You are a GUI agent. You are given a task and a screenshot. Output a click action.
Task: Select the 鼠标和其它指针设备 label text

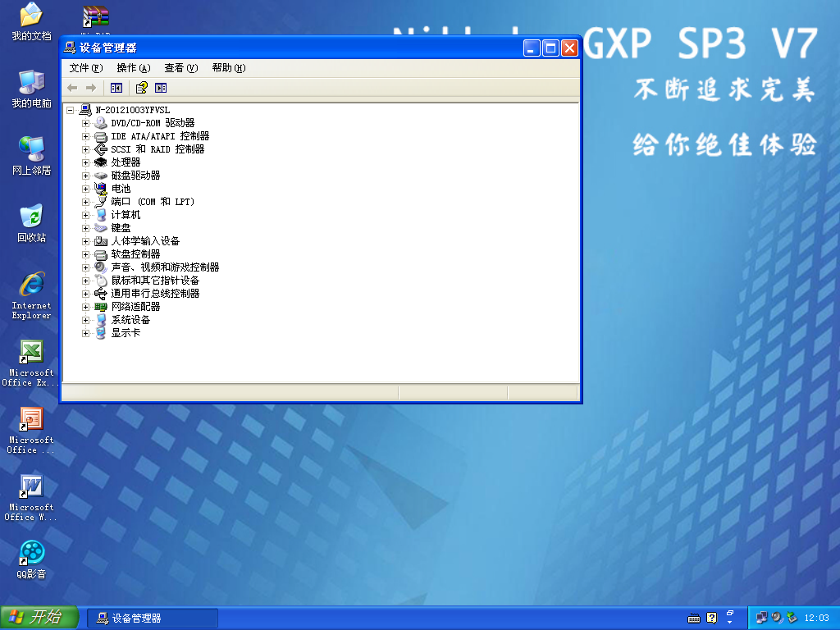[155, 281]
